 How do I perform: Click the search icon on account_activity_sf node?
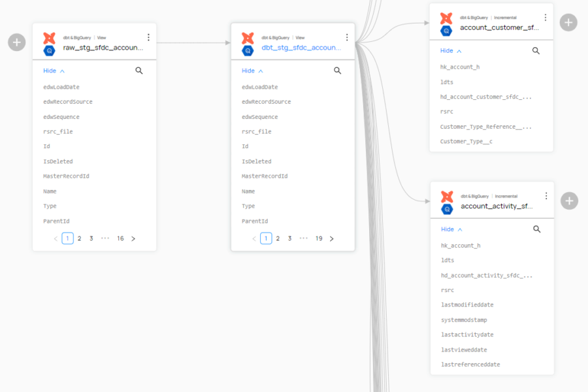pyautogui.click(x=537, y=229)
